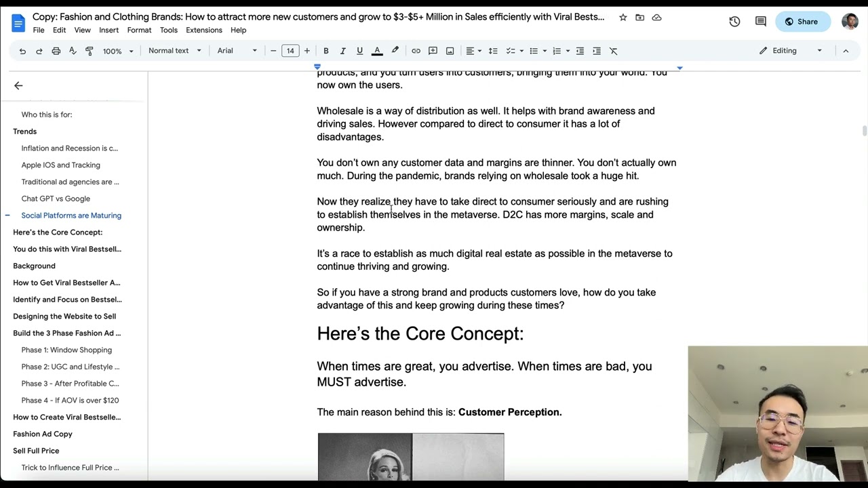Open the Insert menu
The image size is (868, 488).
108,30
